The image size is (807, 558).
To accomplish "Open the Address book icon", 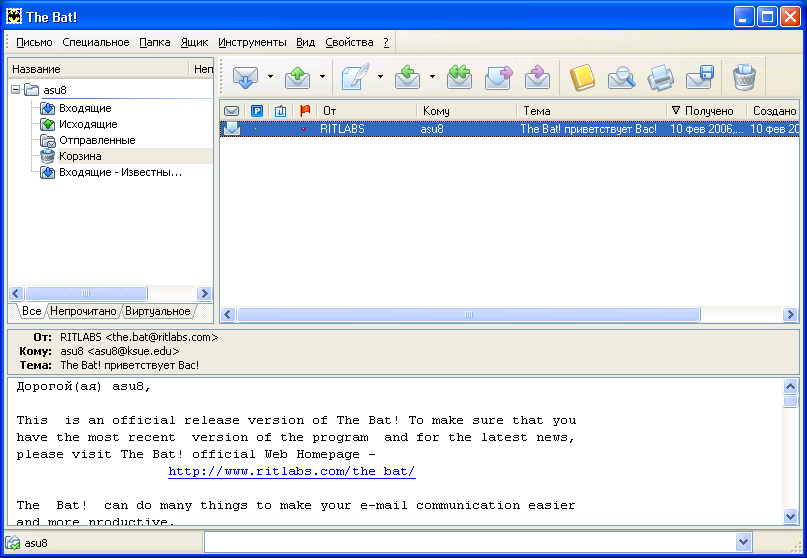I will [583, 77].
